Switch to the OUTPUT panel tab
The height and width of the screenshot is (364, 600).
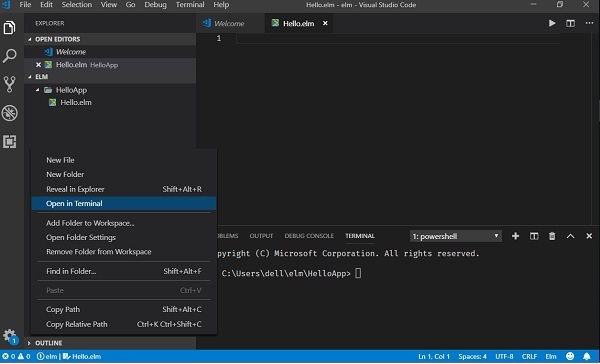click(x=261, y=236)
